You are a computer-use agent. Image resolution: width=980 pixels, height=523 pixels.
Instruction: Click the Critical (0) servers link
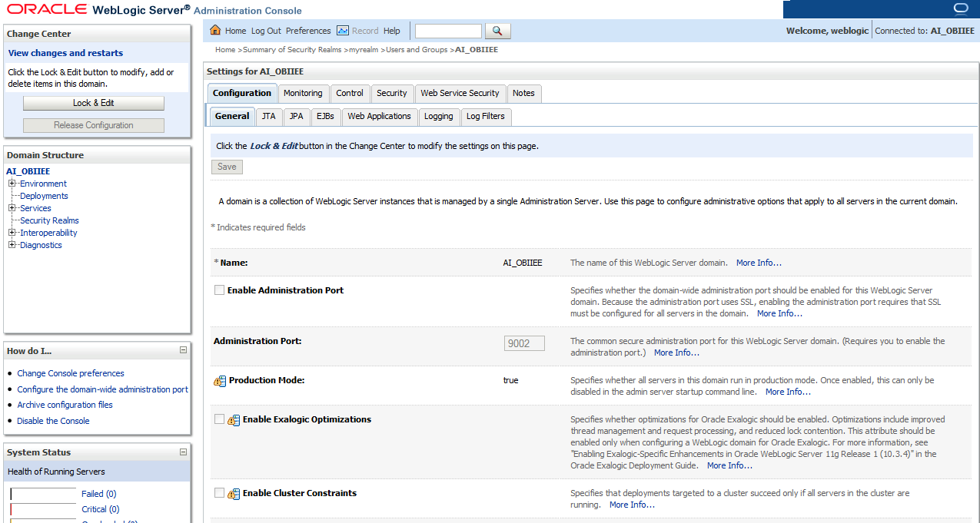[x=101, y=509]
